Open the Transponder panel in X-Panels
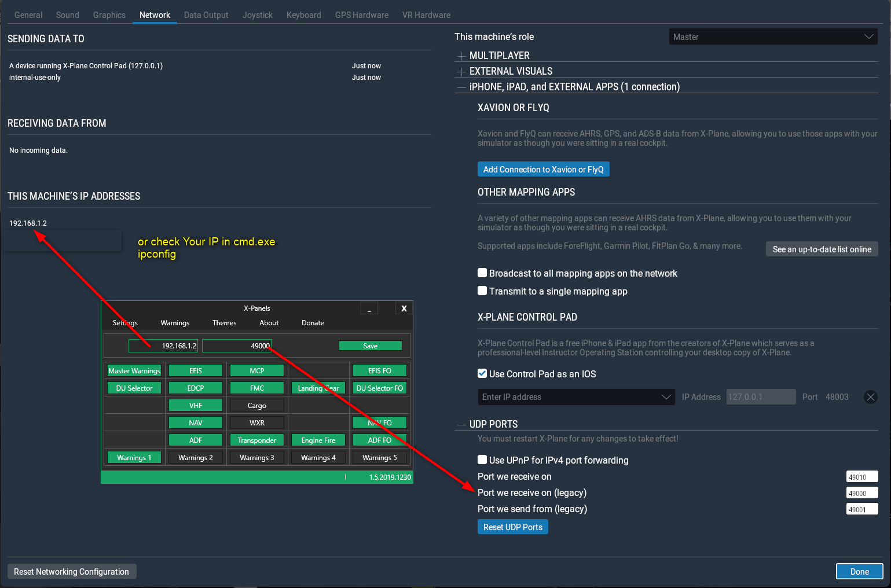 point(256,440)
